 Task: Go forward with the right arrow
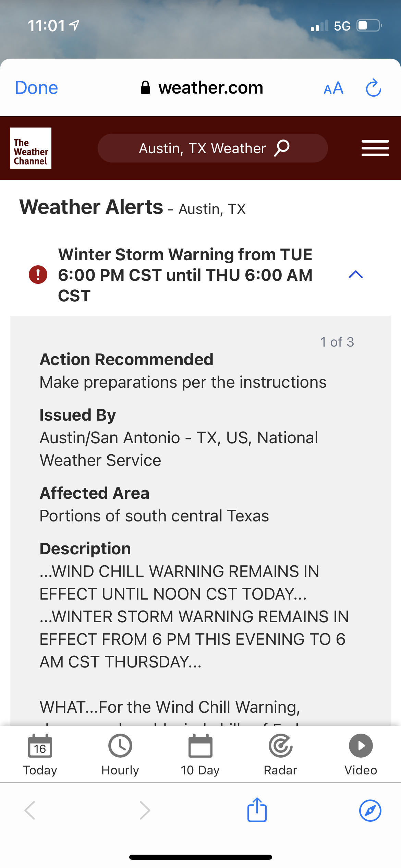pos(145,810)
